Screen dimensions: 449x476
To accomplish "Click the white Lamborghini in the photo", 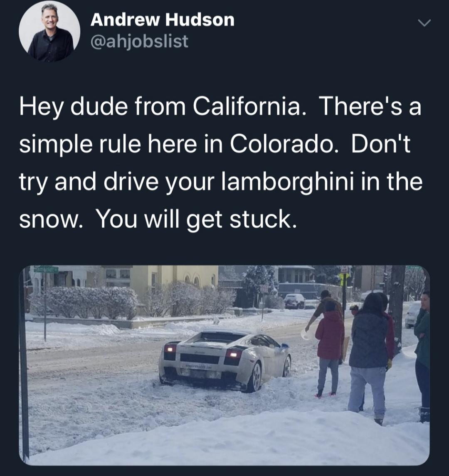I will point(225,361).
